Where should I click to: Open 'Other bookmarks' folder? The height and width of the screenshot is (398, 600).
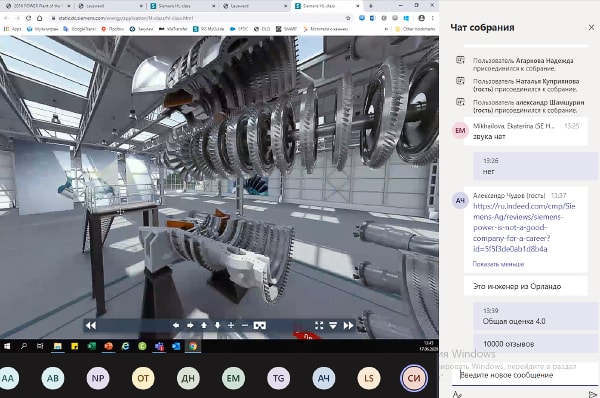point(415,29)
